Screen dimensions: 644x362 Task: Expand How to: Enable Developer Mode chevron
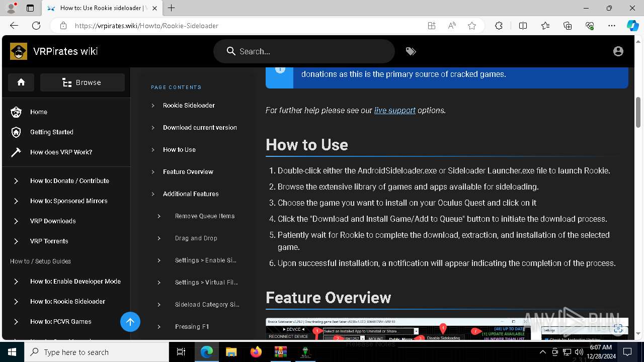click(x=16, y=281)
